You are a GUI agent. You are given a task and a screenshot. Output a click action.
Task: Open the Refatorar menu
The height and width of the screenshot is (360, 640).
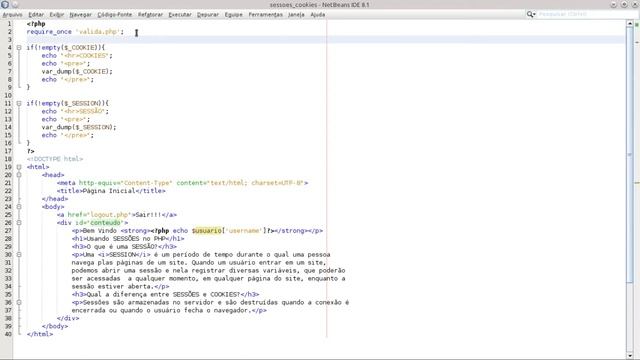(150, 15)
